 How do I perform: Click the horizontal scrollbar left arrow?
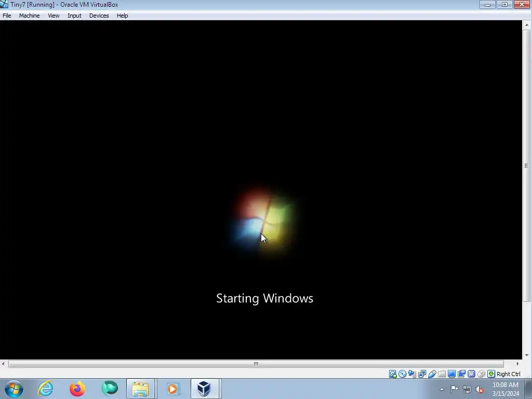[x=3, y=364]
